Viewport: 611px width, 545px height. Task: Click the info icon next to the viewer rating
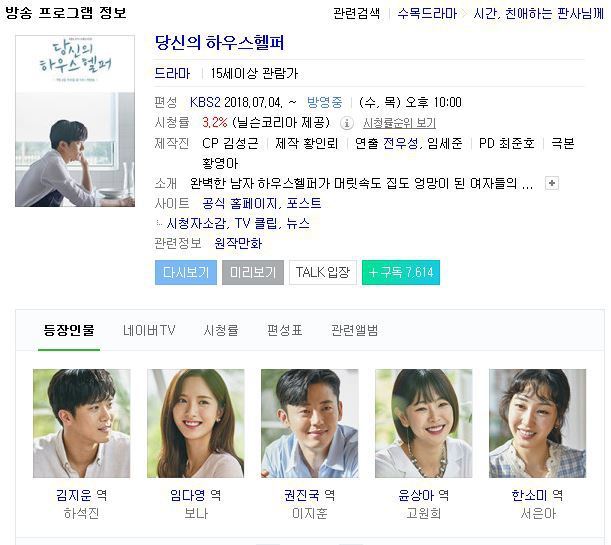point(346,123)
